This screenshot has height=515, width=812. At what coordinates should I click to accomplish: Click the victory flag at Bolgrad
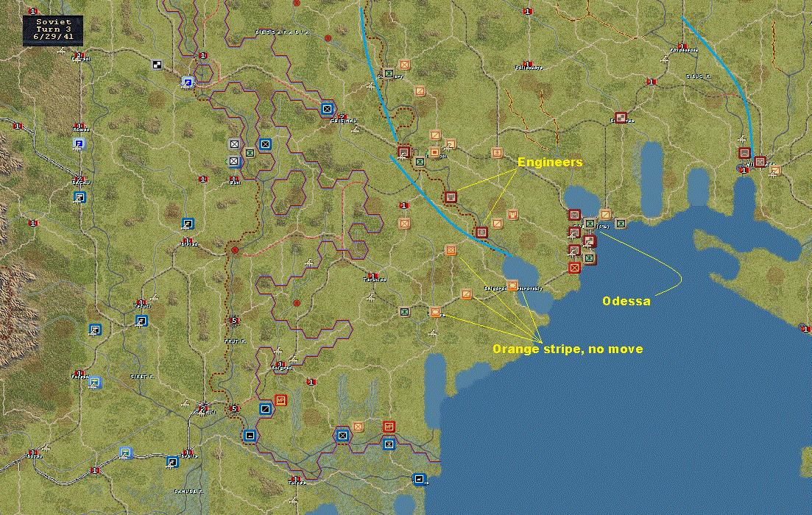click(x=280, y=364)
